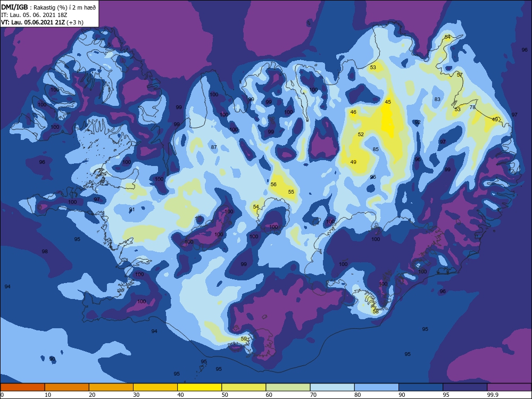Image resolution: width=532 pixels, height=399 pixels.
Task: Click the '83' humidity value on the map
Action: [437, 99]
